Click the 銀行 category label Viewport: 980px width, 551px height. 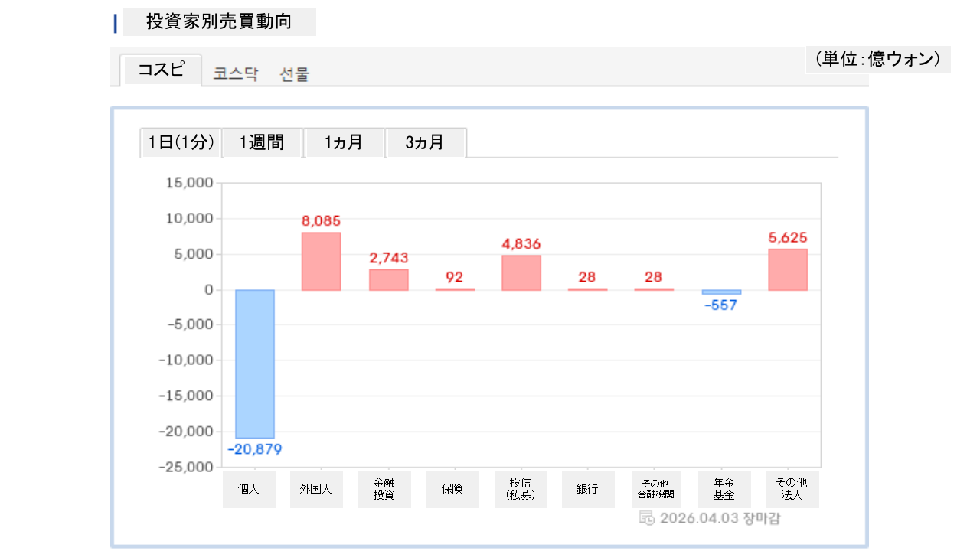(x=588, y=489)
